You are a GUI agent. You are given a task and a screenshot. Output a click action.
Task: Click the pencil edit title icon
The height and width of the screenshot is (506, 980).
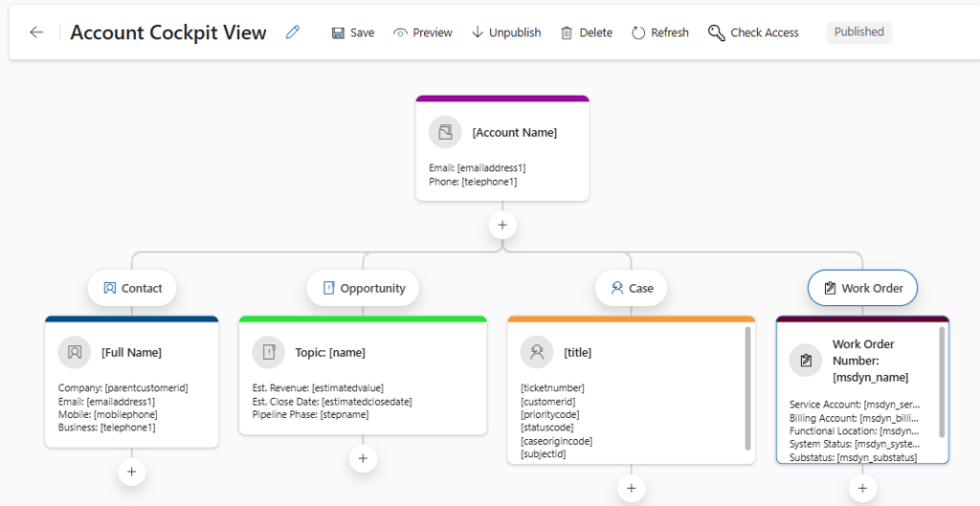293,33
